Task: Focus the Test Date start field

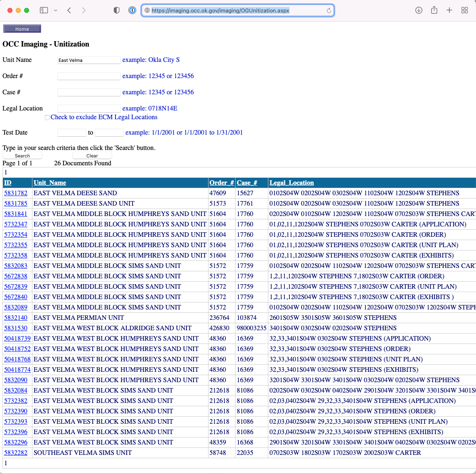Action: click(72, 133)
